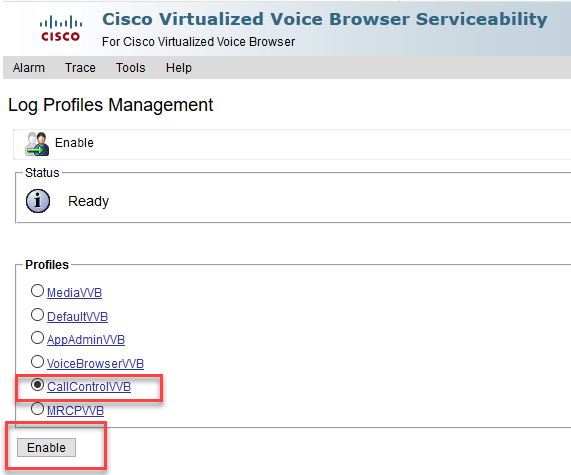Click the Cisco Virtualized Voice Browser Serviceability title
This screenshot has width=571, height=475.
click(324, 19)
